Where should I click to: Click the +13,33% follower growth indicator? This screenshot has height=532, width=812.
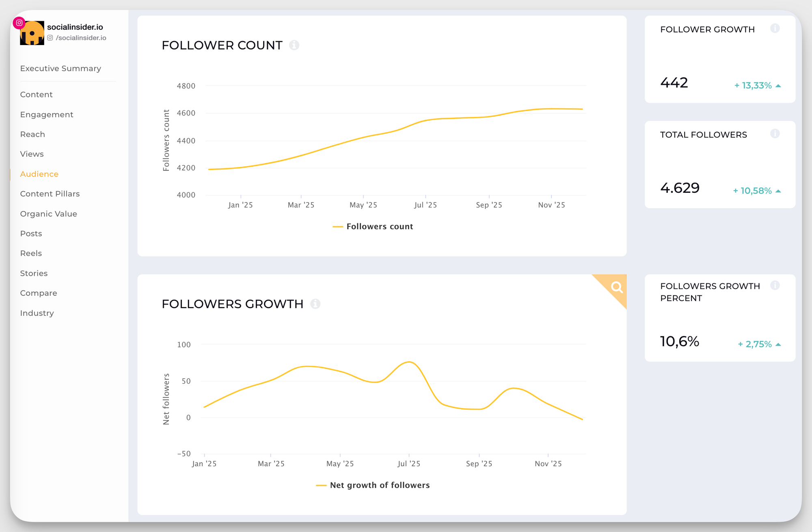coord(757,86)
